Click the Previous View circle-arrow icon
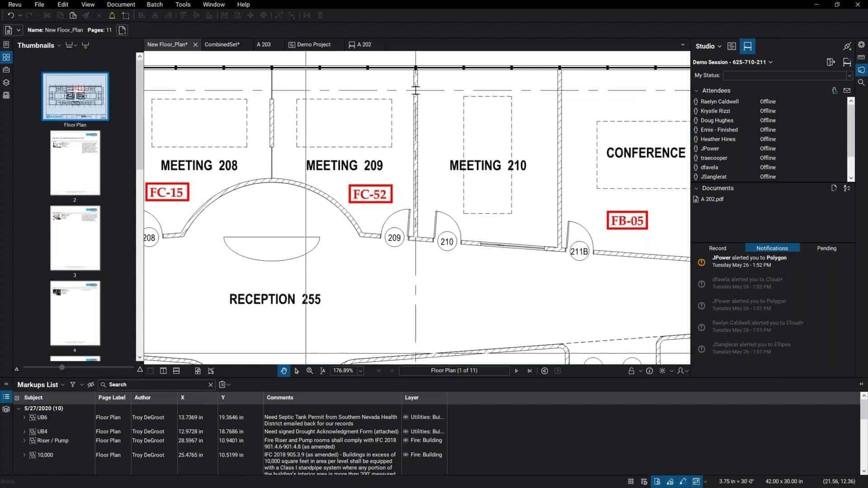The width and height of the screenshot is (868, 488). click(x=545, y=371)
